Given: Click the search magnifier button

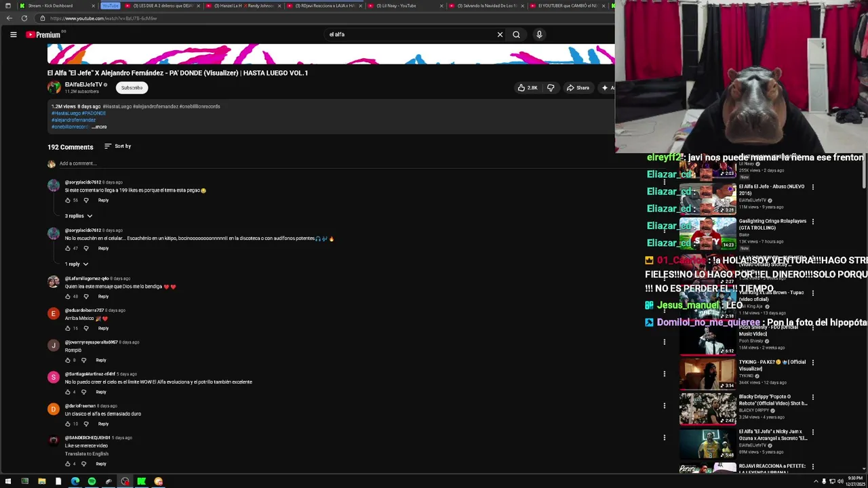Looking at the screenshot, I should pos(516,35).
